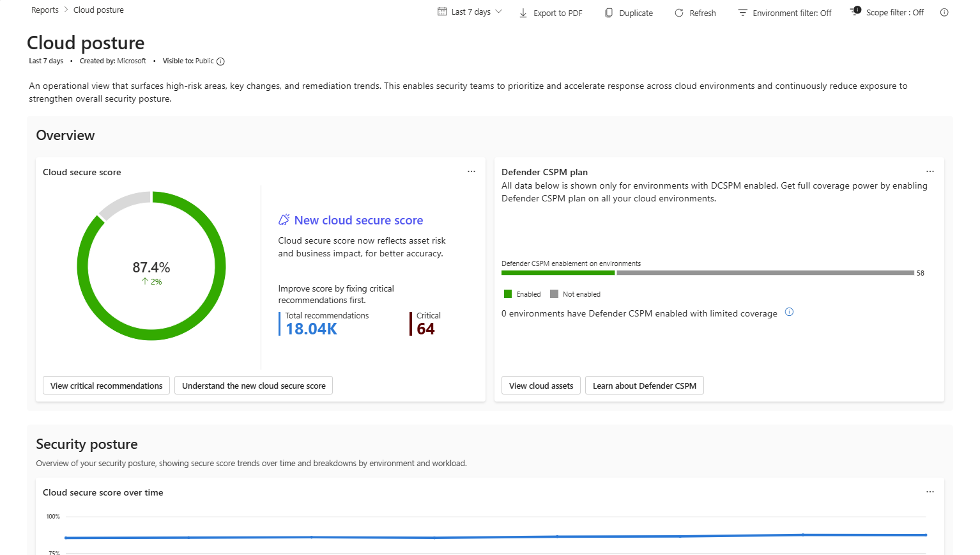Click the Cloud secure score over time title
Viewport: 980px width, 555px height.
(103, 492)
